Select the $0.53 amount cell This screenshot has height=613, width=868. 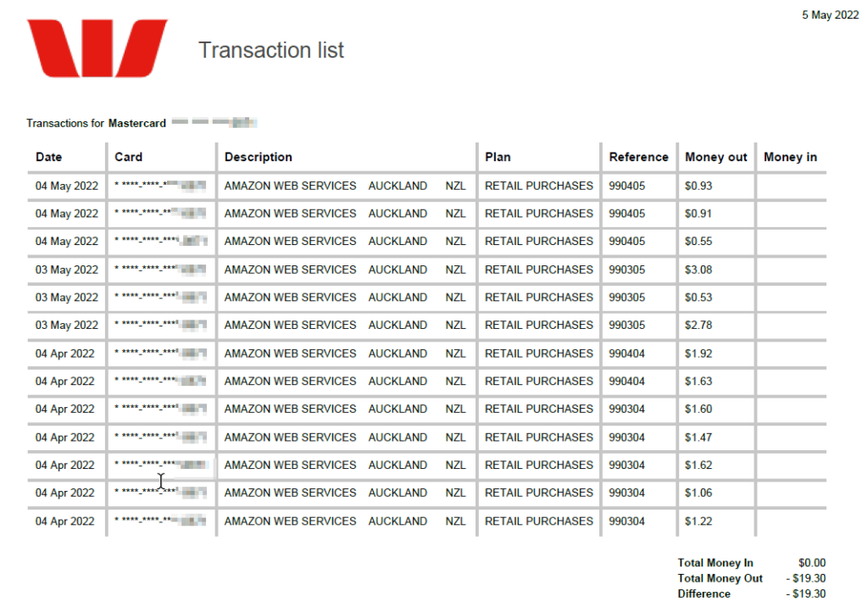(x=698, y=298)
